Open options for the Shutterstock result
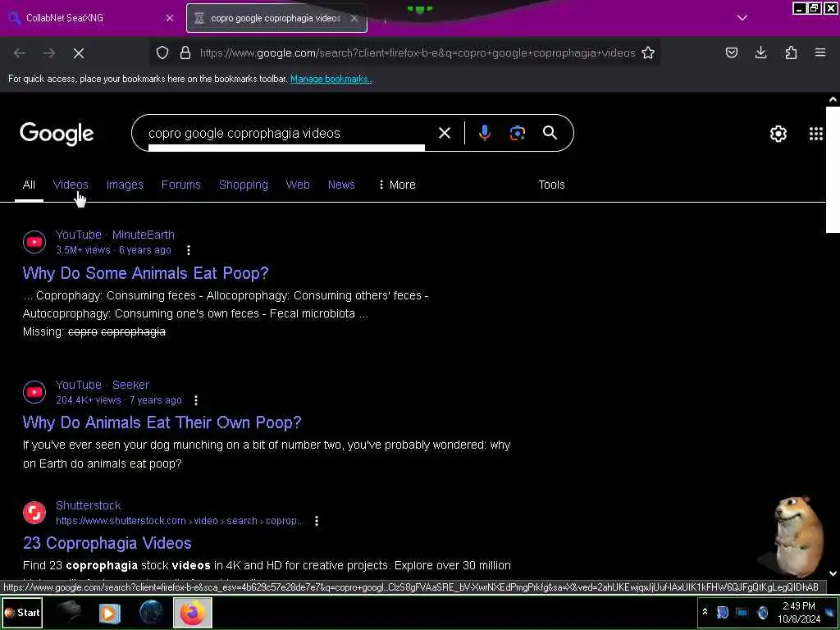The width and height of the screenshot is (840, 630). pyautogui.click(x=317, y=521)
